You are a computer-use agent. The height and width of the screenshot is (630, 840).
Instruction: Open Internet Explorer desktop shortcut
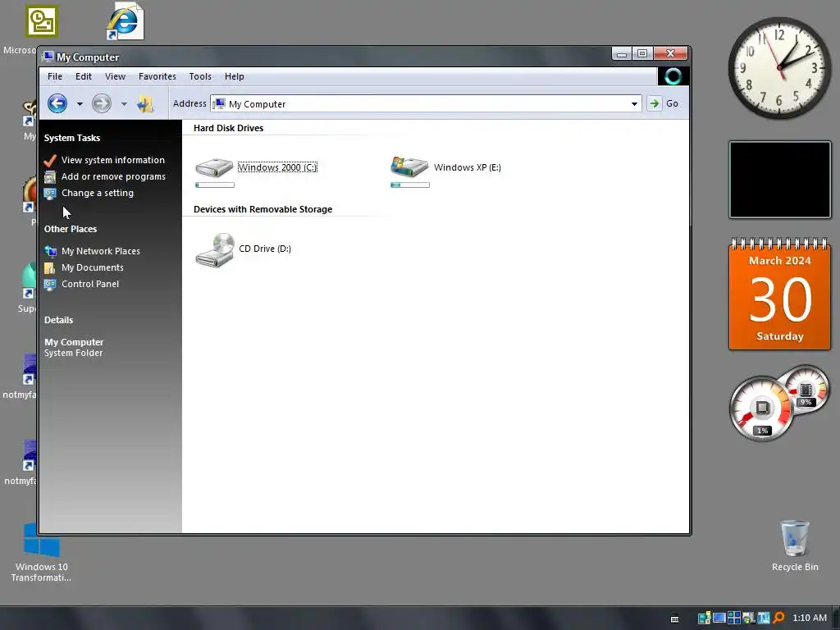[125, 21]
